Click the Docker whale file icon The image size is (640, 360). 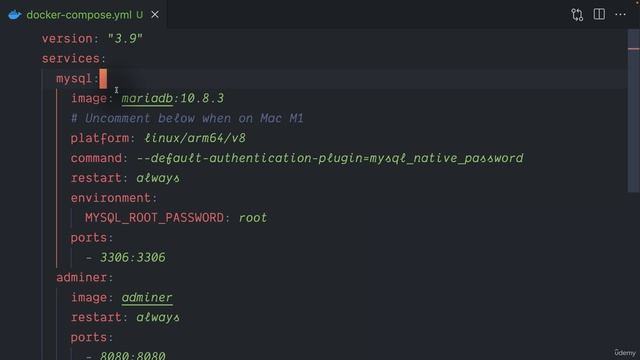click(14, 15)
